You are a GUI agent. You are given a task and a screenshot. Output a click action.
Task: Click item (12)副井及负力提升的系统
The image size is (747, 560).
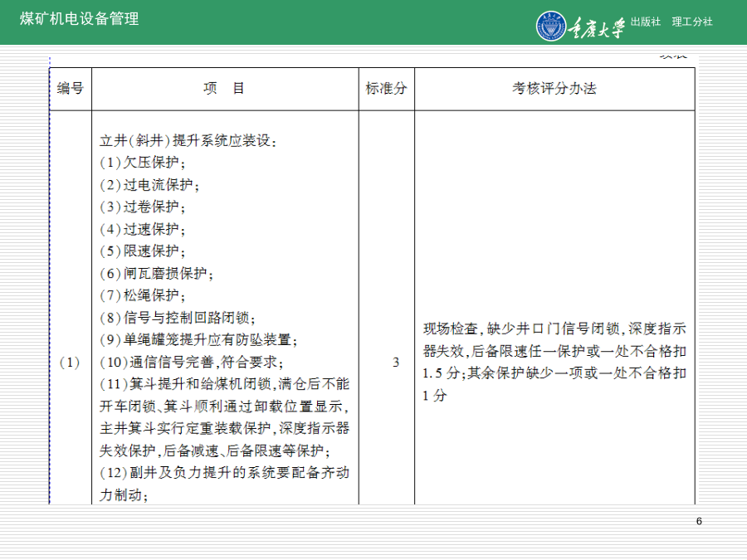click(225, 473)
